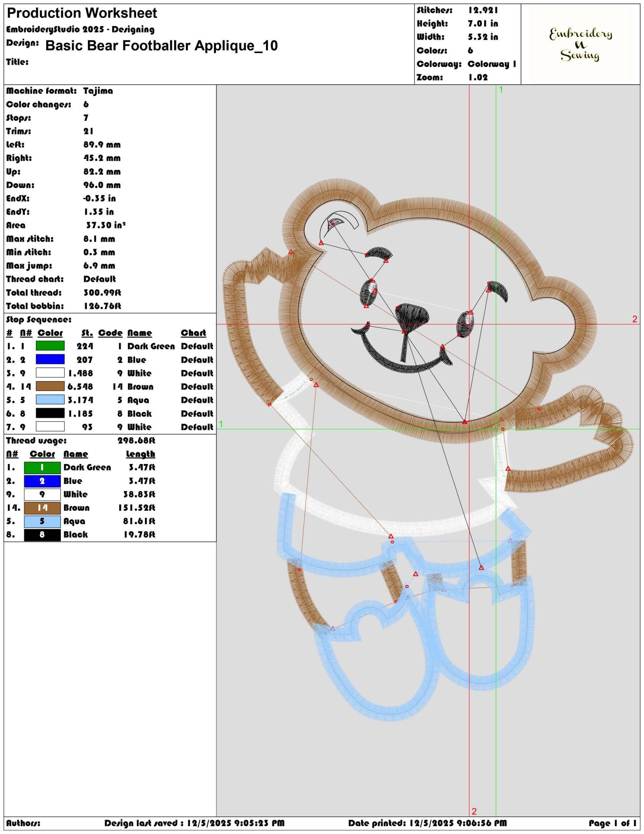The height and width of the screenshot is (834, 644).
Task: Click the Up value '82.2 mm'
Action: (x=102, y=172)
